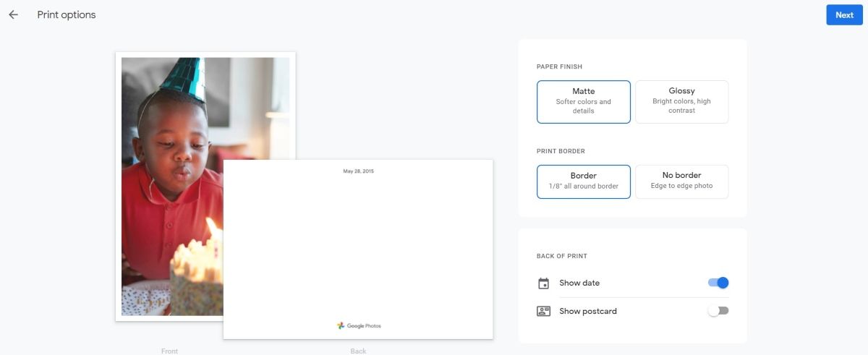Viewport: 868px width, 355px height.
Task: Click the Front caption below the preview
Action: [x=169, y=351]
